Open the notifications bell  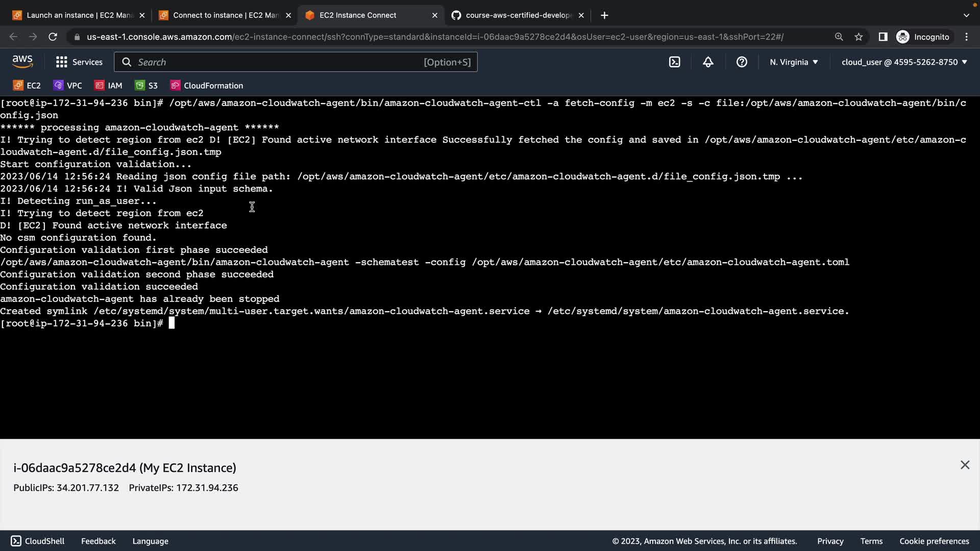coord(708,62)
